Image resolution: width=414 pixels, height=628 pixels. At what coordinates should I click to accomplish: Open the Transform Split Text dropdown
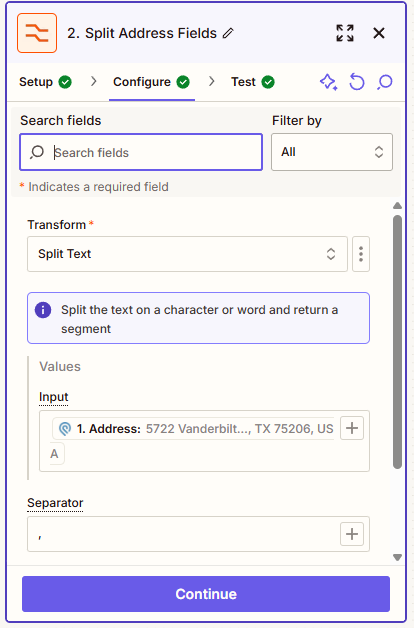tap(187, 254)
